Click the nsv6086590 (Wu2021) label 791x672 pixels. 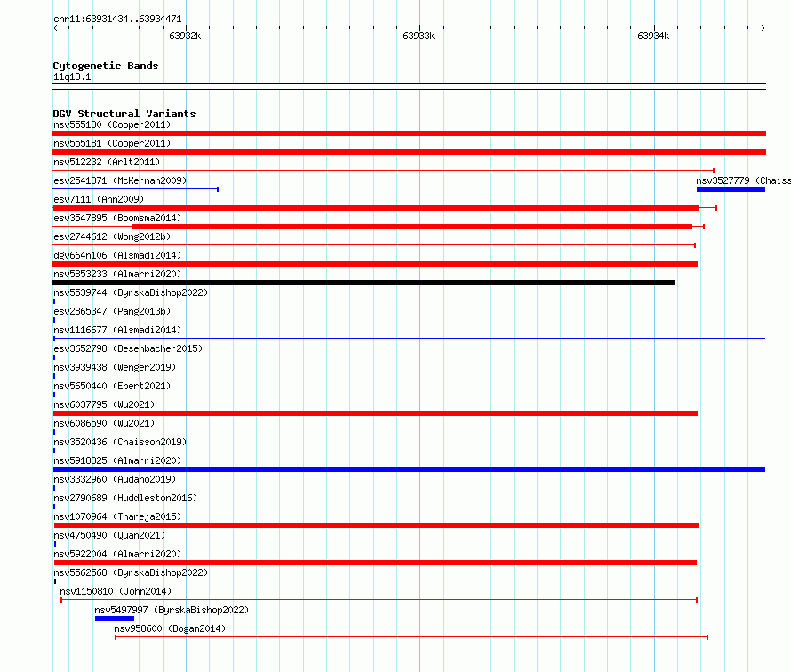[x=104, y=423]
